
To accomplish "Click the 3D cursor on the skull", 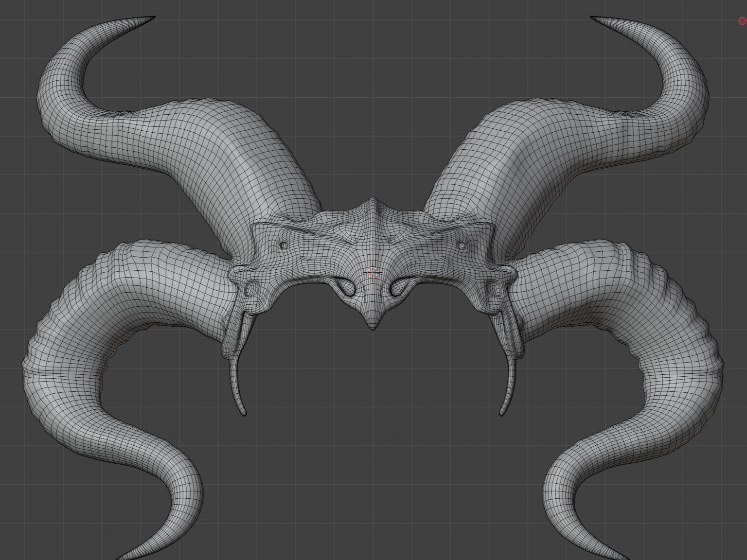I will [373, 273].
